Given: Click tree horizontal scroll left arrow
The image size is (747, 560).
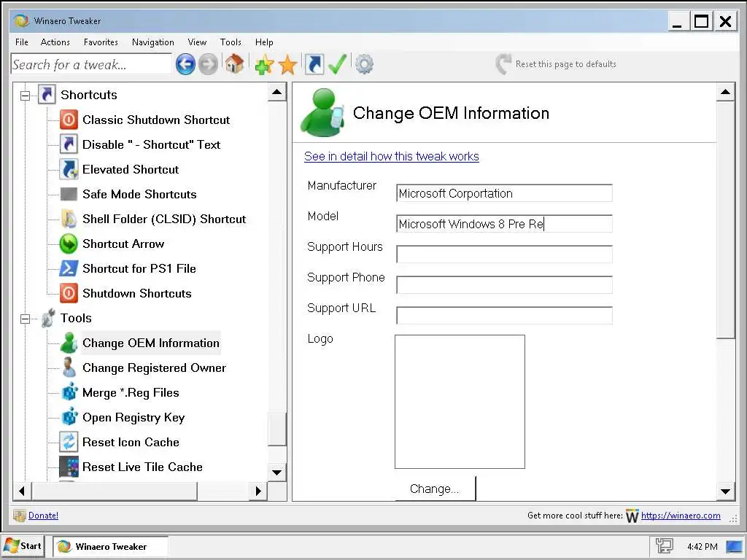Looking at the screenshot, I should point(22,491).
